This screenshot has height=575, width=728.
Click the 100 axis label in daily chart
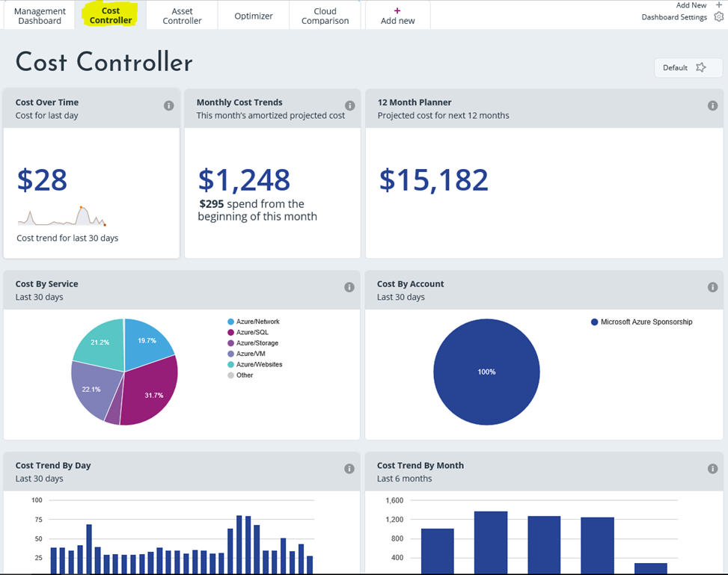tap(37, 499)
